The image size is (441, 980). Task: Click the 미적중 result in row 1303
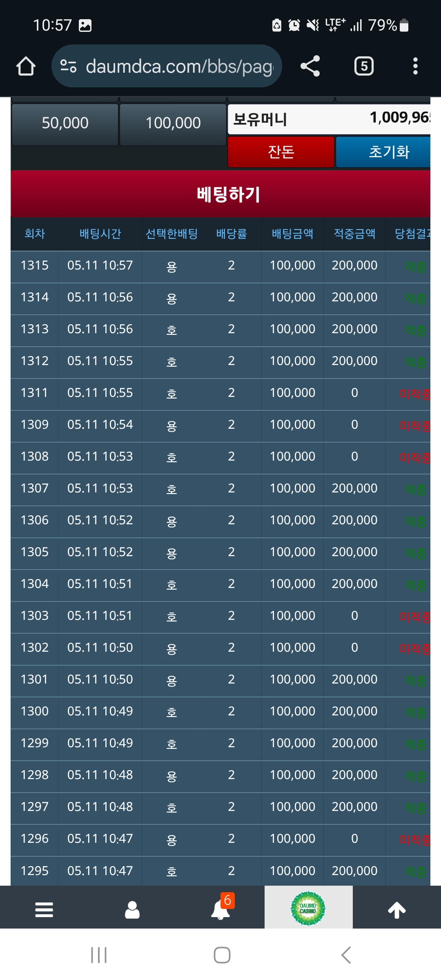tap(415, 617)
